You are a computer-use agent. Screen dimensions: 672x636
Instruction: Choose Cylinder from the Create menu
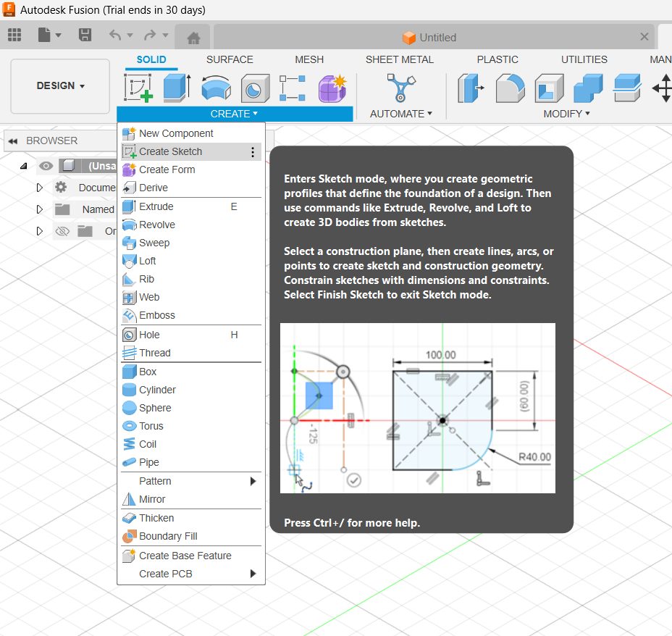pos(192,390)
